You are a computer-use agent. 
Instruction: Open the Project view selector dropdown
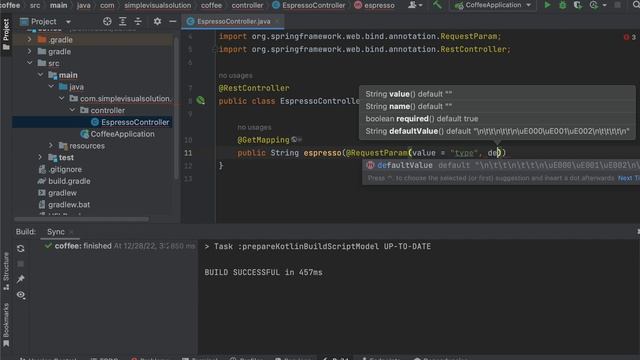[x=45, y=21]
